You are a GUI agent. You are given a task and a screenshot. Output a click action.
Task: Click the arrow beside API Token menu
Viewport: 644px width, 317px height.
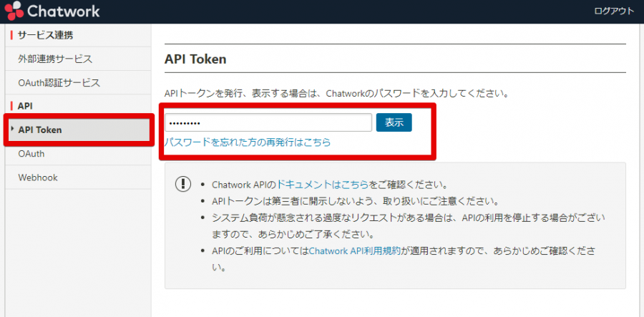click(13, 130)
